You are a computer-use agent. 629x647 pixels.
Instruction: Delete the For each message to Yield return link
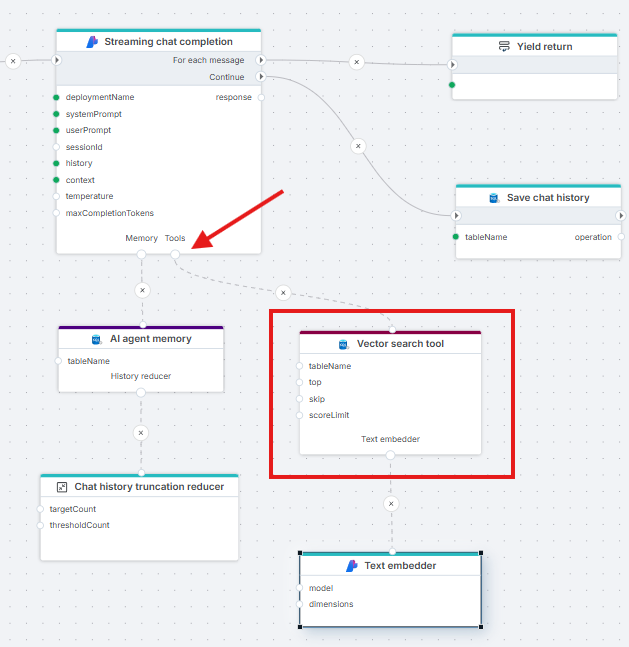pos(357,62)
